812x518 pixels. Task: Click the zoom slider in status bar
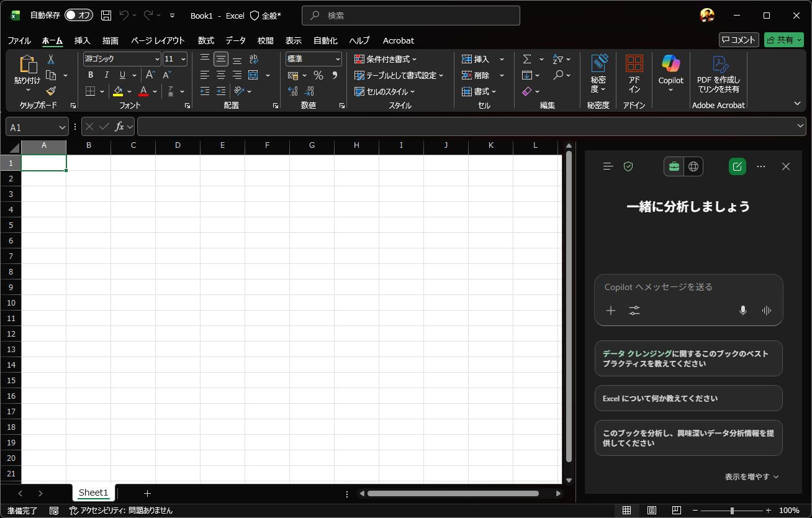coord(733,511)
